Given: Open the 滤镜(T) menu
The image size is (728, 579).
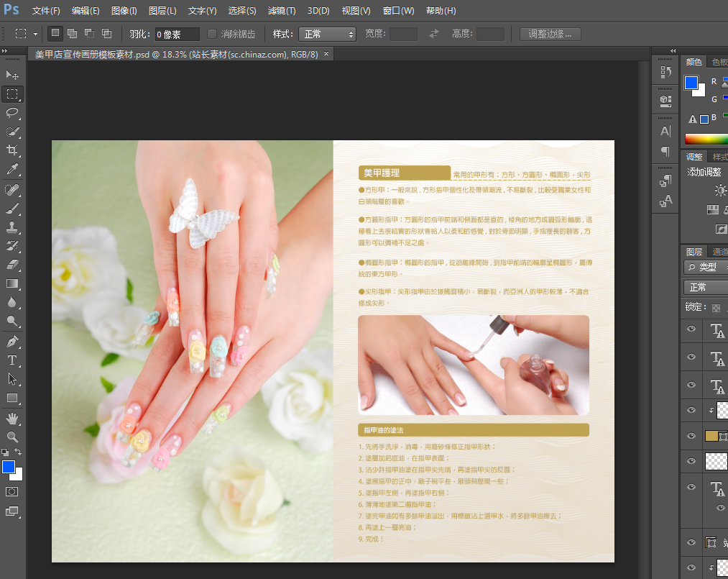Looking at the screenshot, I should [281, 11].
